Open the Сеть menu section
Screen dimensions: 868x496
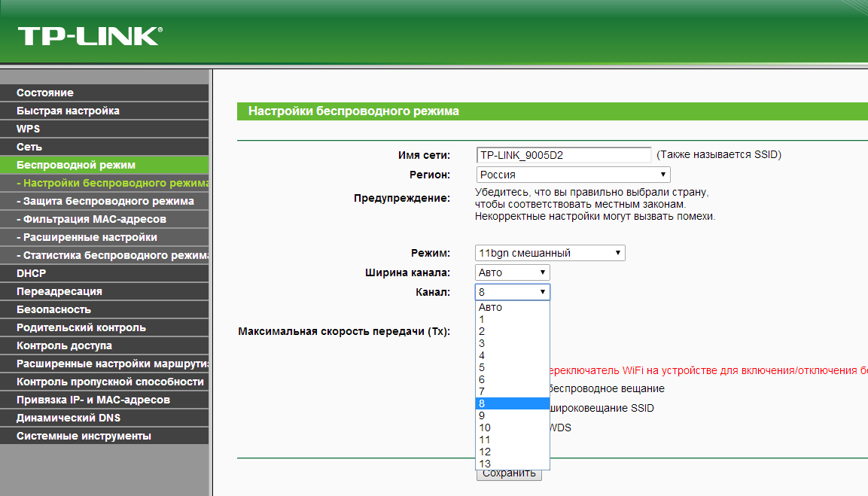point(104,147)
